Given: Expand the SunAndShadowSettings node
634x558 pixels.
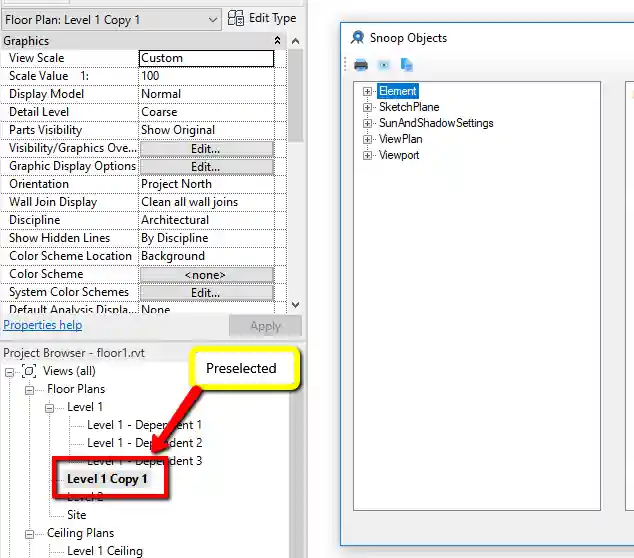Looking at the screenshot, I should (x=368, y=124).
